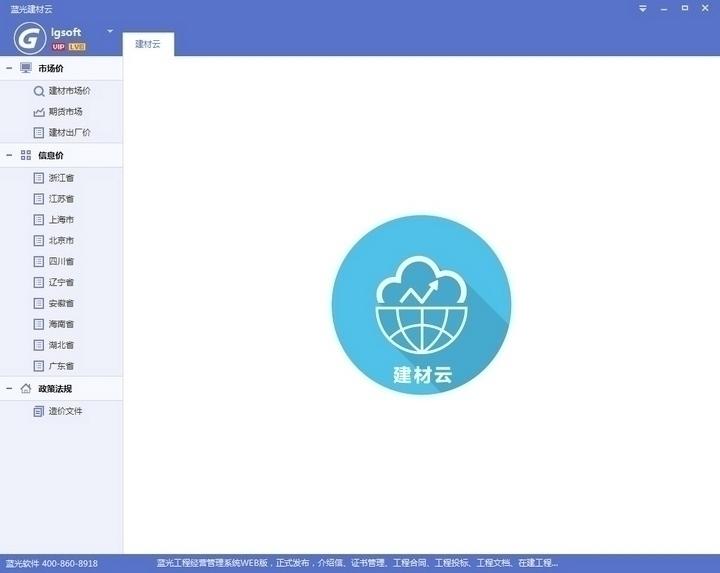Click the house icon beside 政策法规

26,388
